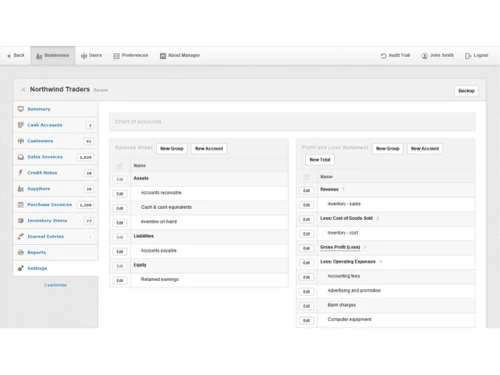
Task: Click the About Manager window icon
Action: tap(163, 56)
